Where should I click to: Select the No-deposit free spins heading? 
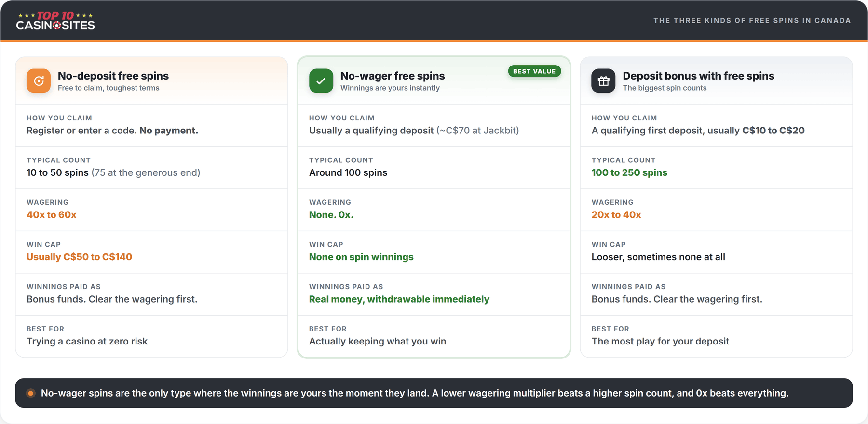pyautogui.click(x=113, y=76)
